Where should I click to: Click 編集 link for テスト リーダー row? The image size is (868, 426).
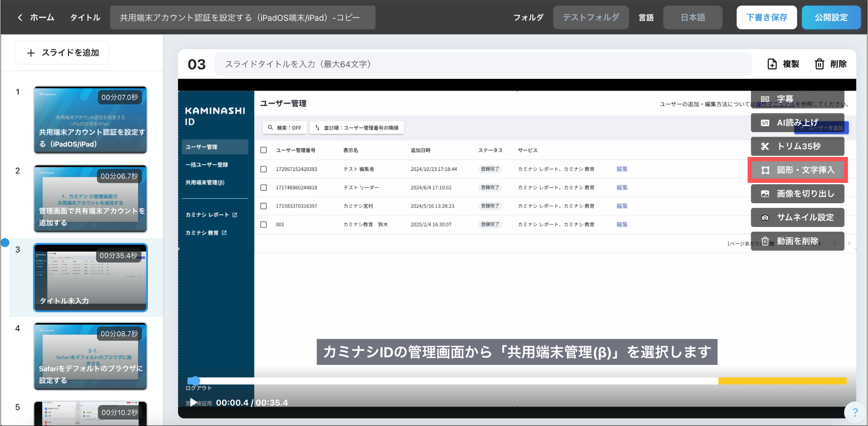pos(622,188)
